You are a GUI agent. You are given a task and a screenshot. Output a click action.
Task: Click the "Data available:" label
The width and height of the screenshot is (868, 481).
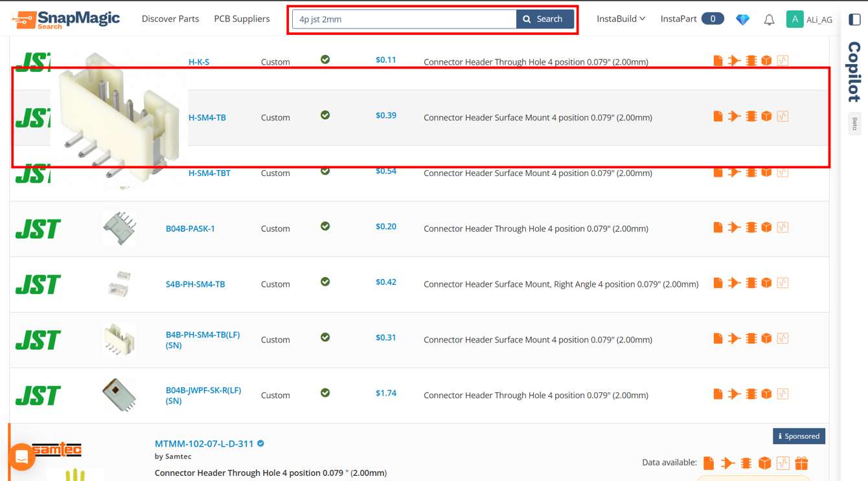[669, 462]
